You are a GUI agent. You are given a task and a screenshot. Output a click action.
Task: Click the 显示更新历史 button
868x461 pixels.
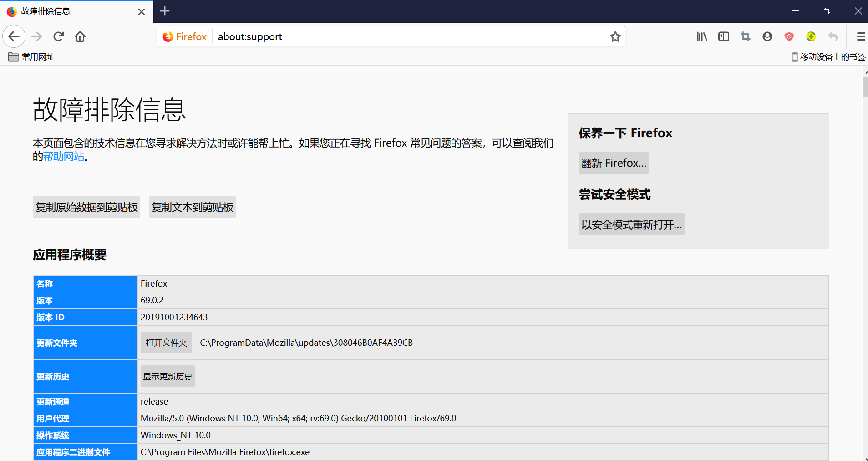[x=168, y=376]
